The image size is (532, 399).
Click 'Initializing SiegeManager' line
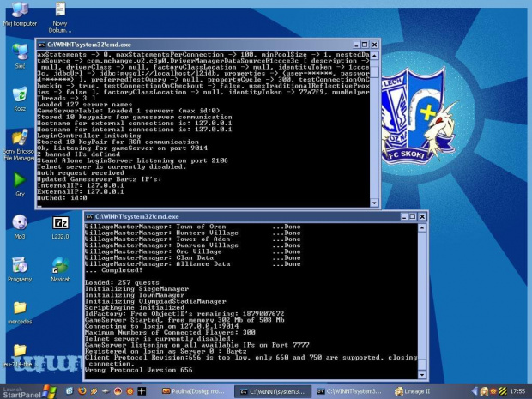tap(136, 289)
